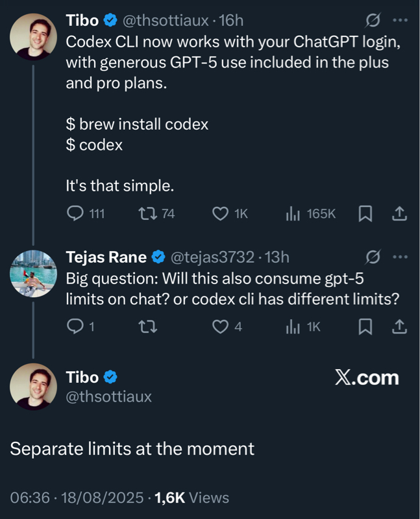Reply to Tibo's Codex CLI post
Viewport: 420px width, 519px height.
[x=76, y=213]
